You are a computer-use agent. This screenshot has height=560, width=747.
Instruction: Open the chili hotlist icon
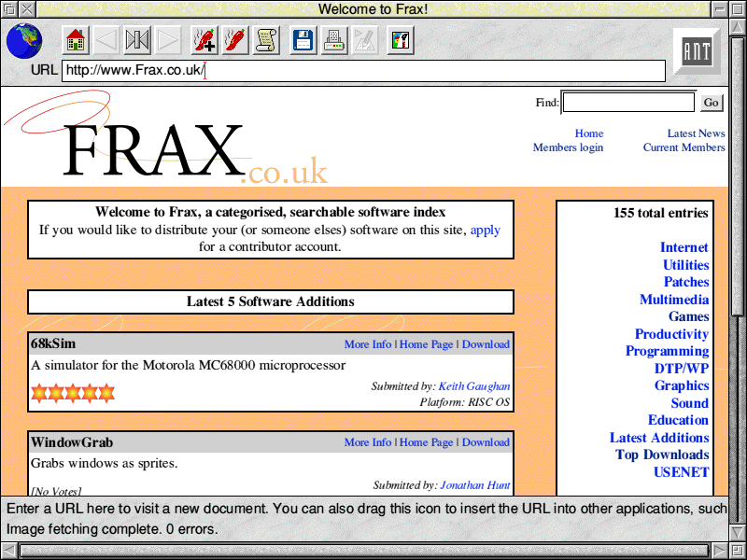click(234, 40)
